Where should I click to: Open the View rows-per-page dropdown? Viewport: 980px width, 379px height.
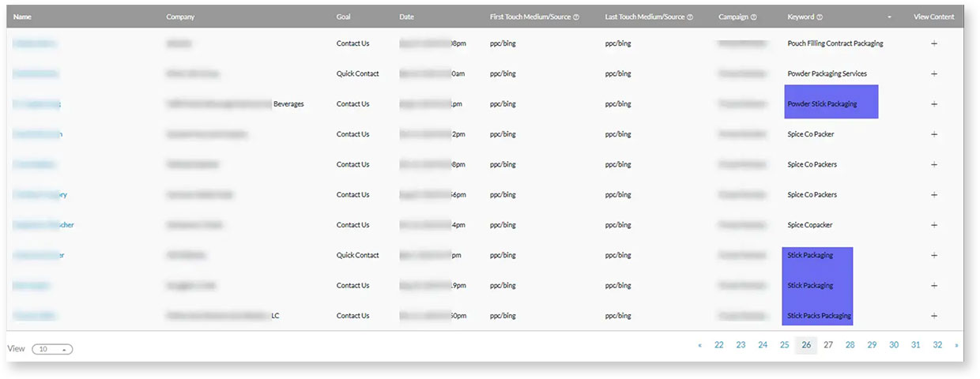(52, 349)
